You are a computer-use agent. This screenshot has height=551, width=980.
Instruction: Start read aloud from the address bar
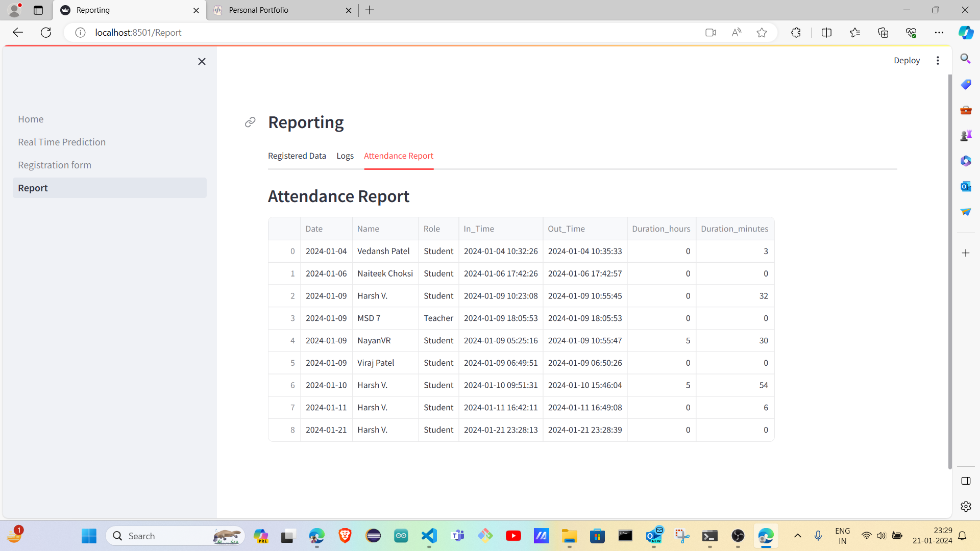(x=736, y=32)
